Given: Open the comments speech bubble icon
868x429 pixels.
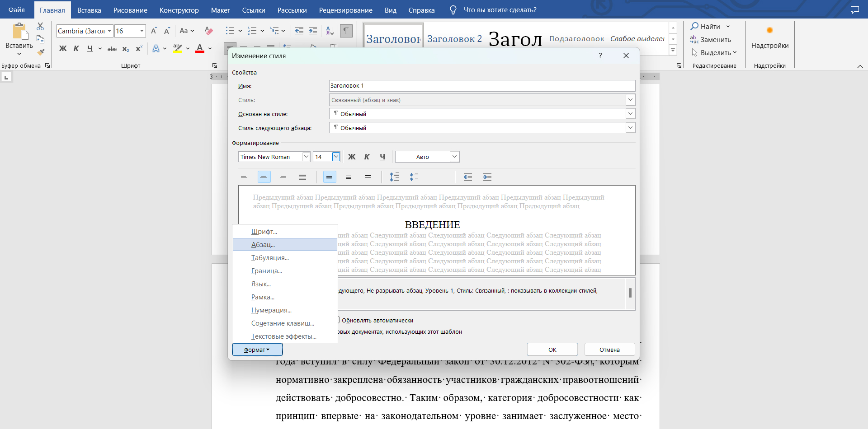Looking at the screenshot, I should tap(854, 9).
